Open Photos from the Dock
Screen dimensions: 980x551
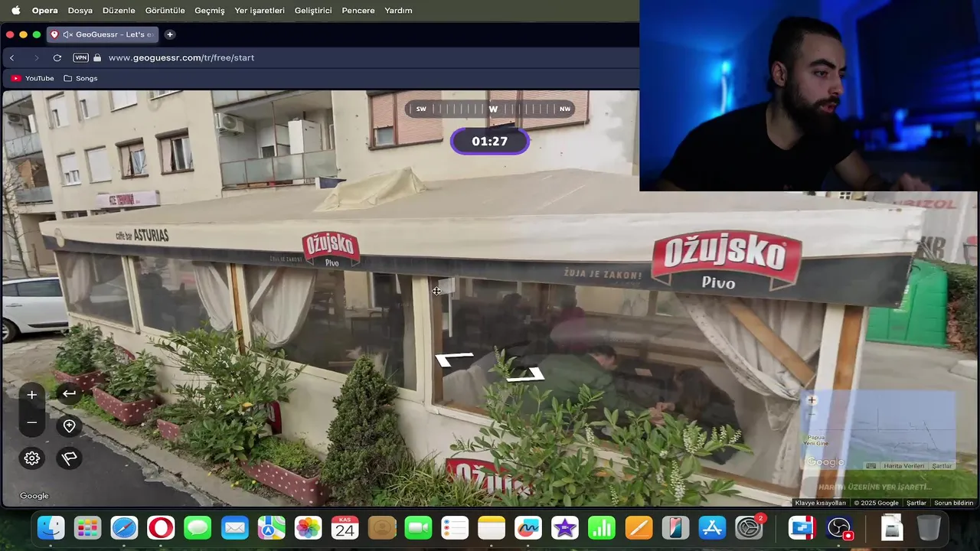point(308,528)
